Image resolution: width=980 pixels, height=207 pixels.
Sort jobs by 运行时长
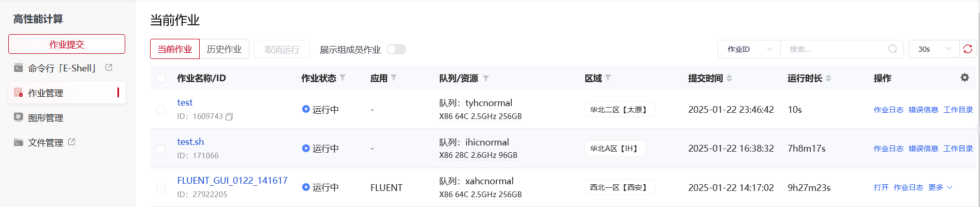coord(828,78)
